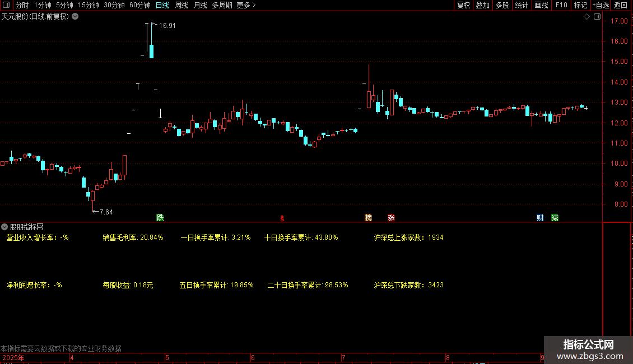Click the blue 财 event marker

click(x=540, y=217)
